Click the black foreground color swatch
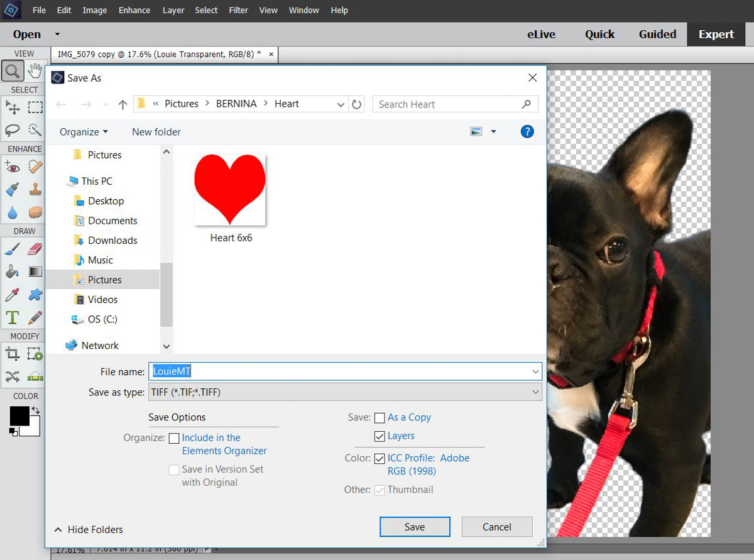The height and width of the screenshot is (560, 754). 19,416
